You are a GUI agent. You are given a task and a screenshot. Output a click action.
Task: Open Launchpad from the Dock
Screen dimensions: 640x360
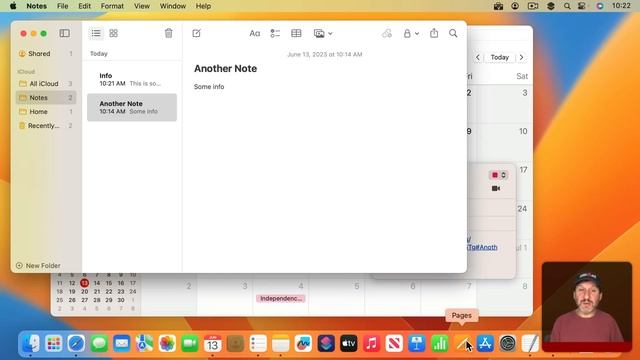tap(53, 343)
